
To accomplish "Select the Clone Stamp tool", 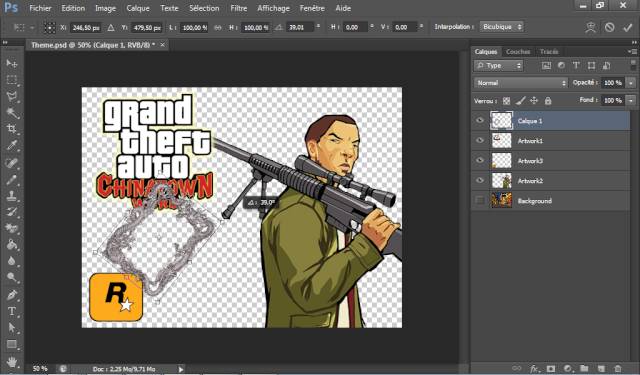I will (x=12, y=196).
